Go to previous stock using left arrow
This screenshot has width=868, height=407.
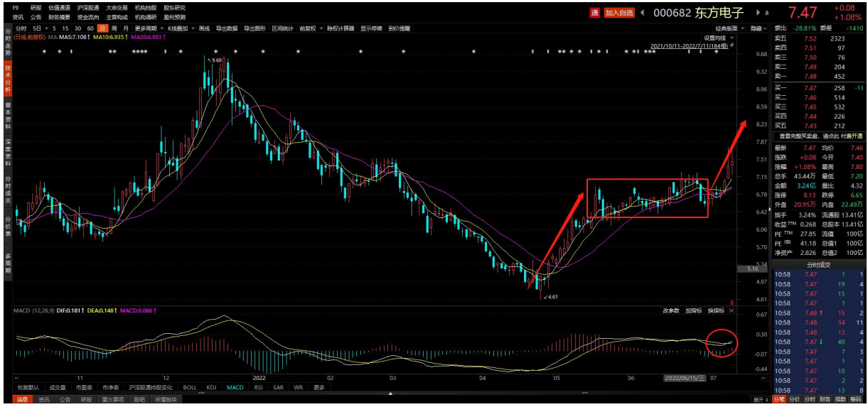tap(643, 13)
